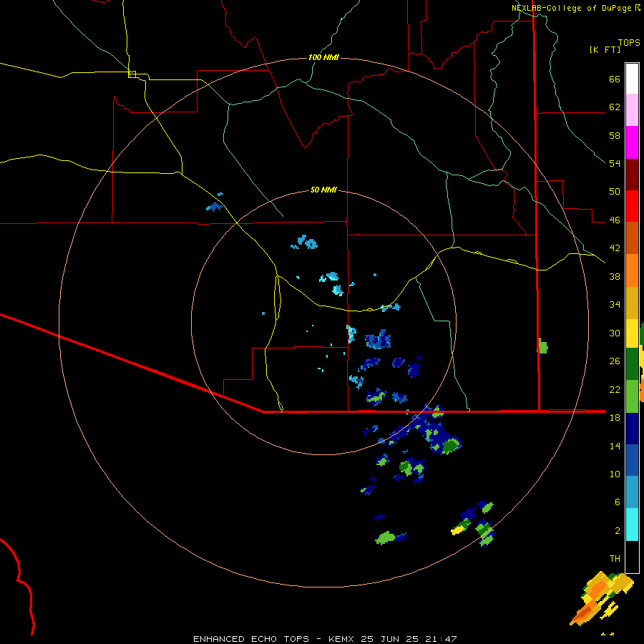Click the 46 value on the legend

pyautogui.click(x=615, y=220)
